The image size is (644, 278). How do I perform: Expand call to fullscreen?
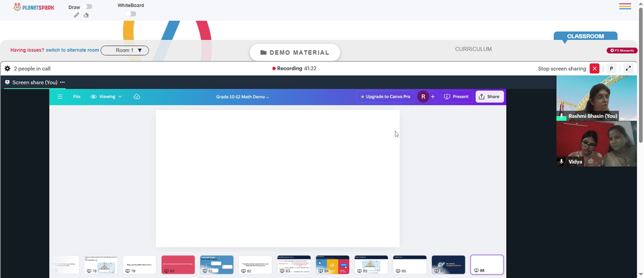[628, 68]
